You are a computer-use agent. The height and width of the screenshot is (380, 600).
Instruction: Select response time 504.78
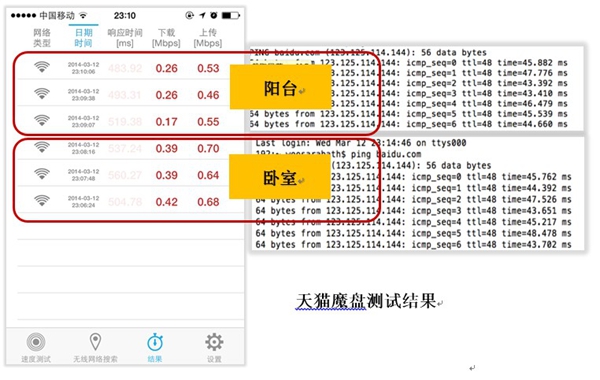pos(125,202)
